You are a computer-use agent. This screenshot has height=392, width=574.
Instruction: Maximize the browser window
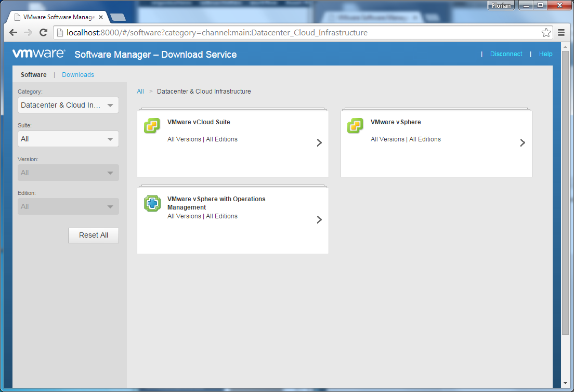540,5
